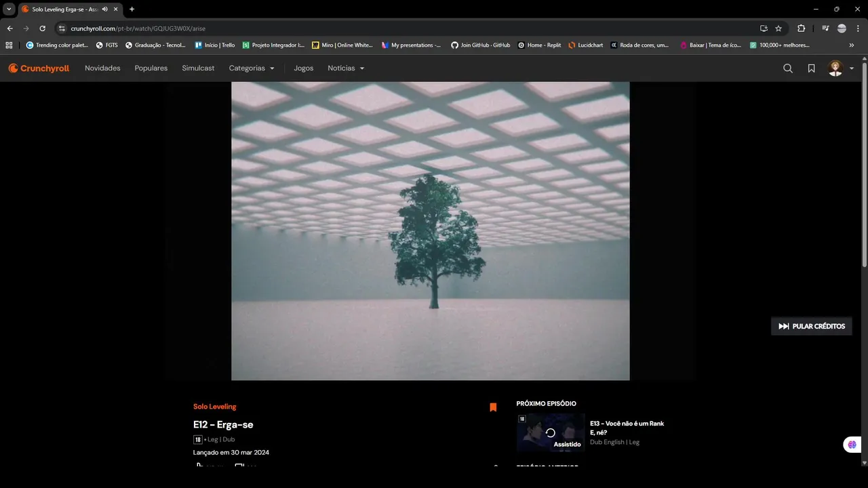Open E13 - Você não é um Rank E title

click(627, 428)
